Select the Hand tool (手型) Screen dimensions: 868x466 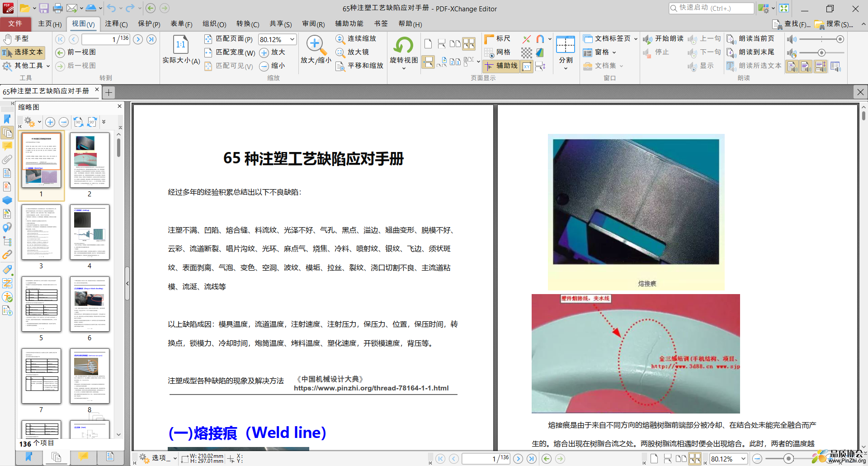[16, 39]
